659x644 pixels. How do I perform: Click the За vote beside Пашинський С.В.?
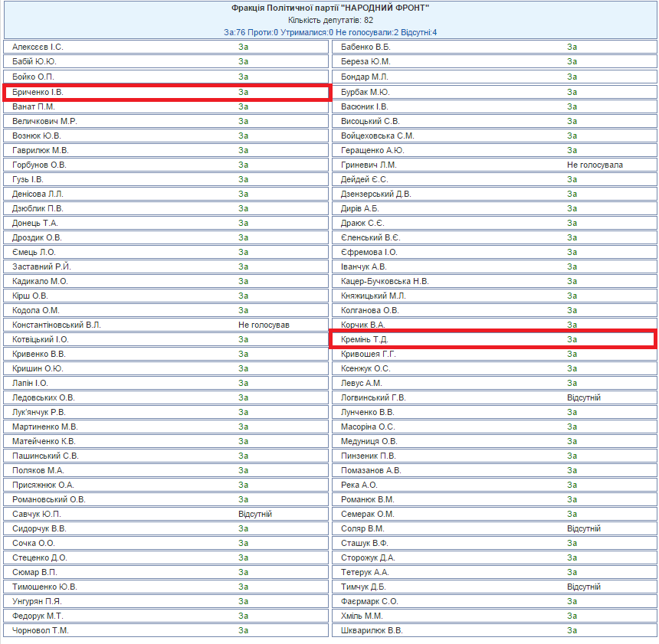(x=243, y=456)
